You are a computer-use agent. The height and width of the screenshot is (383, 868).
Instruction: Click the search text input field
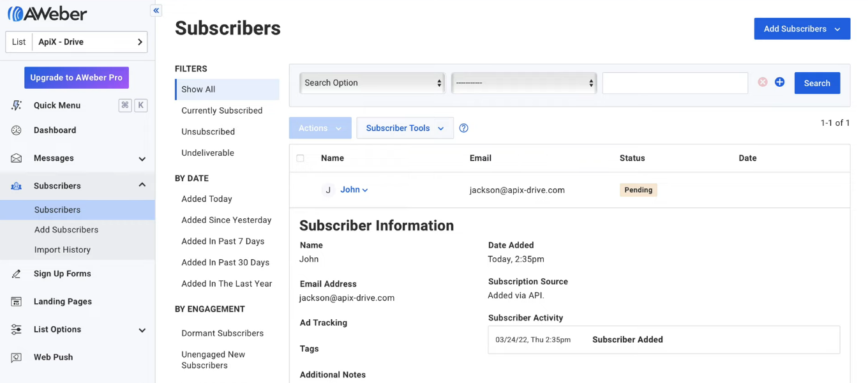tap(675, 82)
